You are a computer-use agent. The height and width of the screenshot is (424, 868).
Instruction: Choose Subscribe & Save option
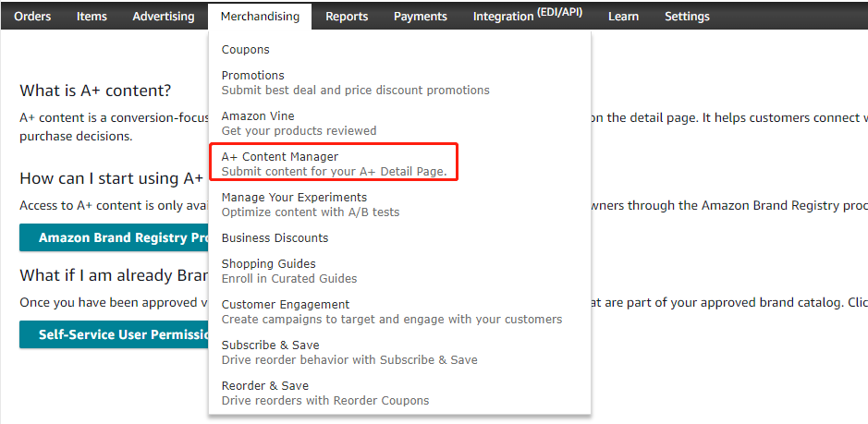point(270,345)
